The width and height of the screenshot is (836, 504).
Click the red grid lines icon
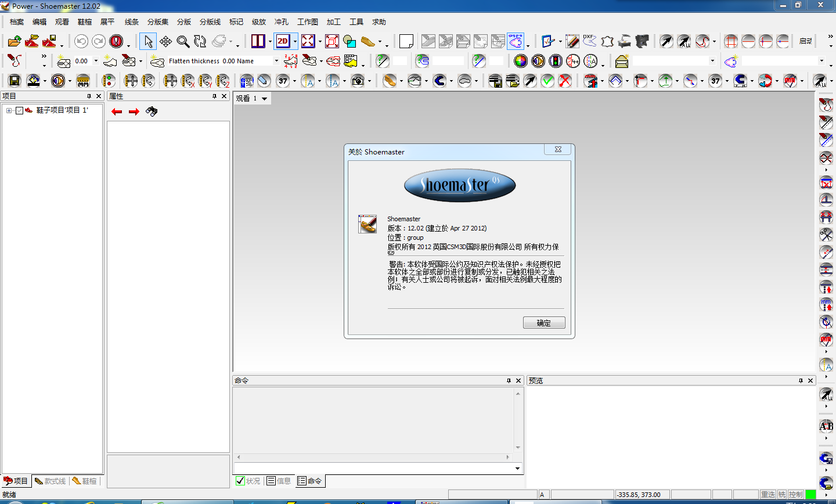731,41
